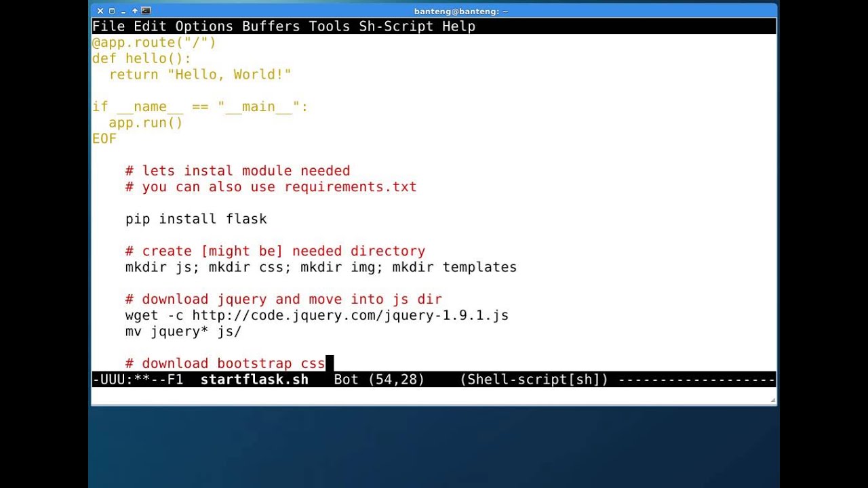Click the app.run() line
Screen dimensions: 868x488
coord(146,123)
